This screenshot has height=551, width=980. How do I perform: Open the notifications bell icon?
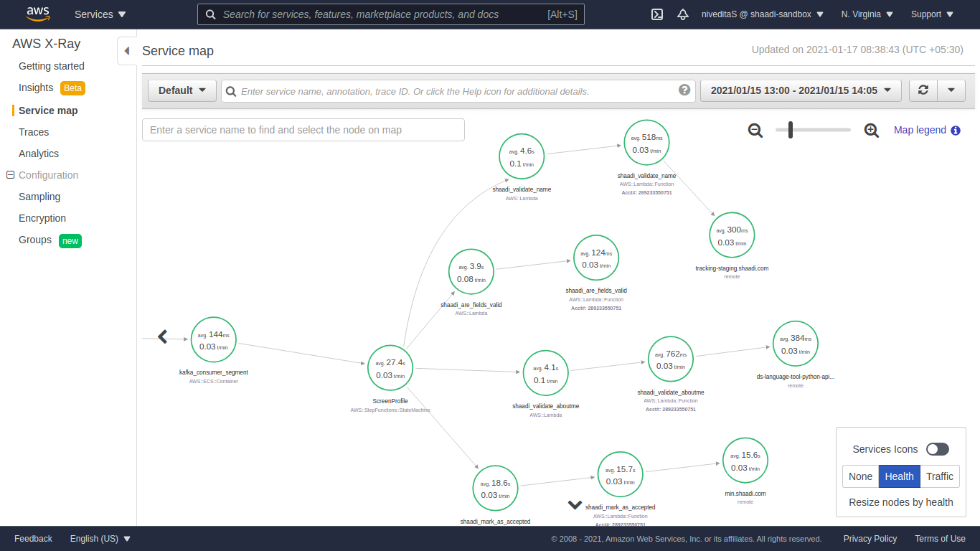click(x=683, y=14)
